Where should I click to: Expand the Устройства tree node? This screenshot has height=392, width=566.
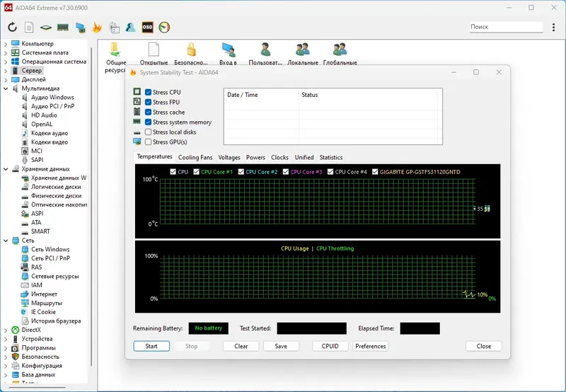(x=6, y=339)
